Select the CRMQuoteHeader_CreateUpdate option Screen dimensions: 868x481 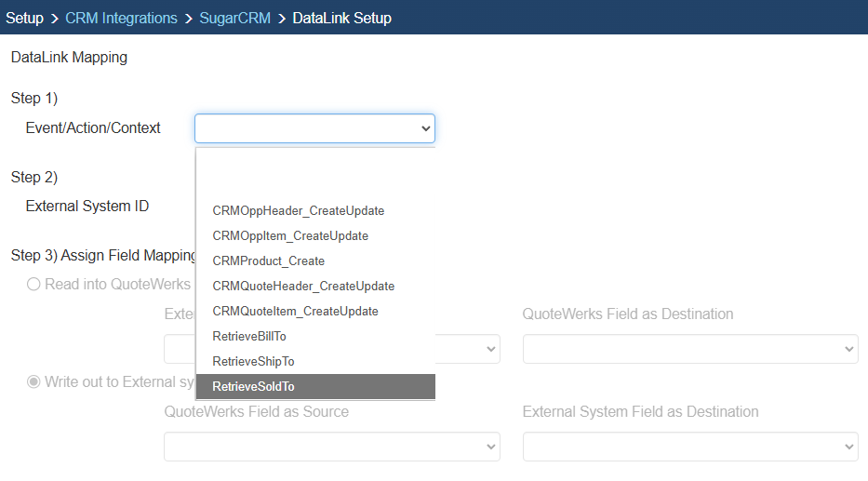pos(303,287)
